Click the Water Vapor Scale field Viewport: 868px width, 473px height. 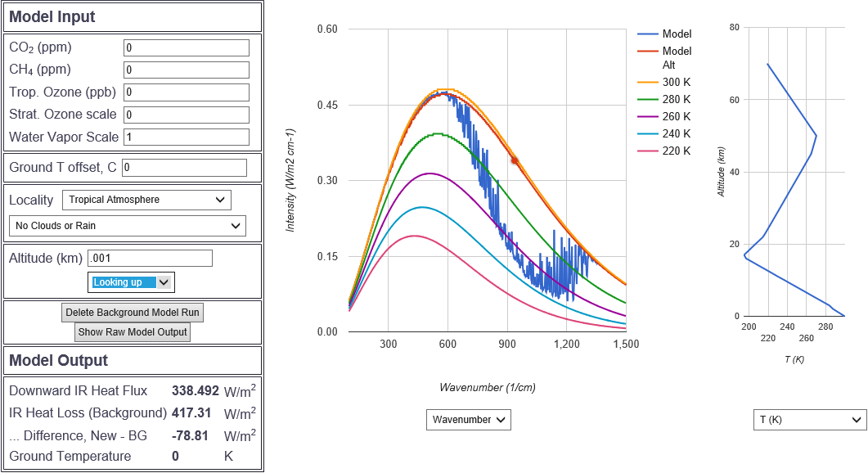tap(186, 137)
